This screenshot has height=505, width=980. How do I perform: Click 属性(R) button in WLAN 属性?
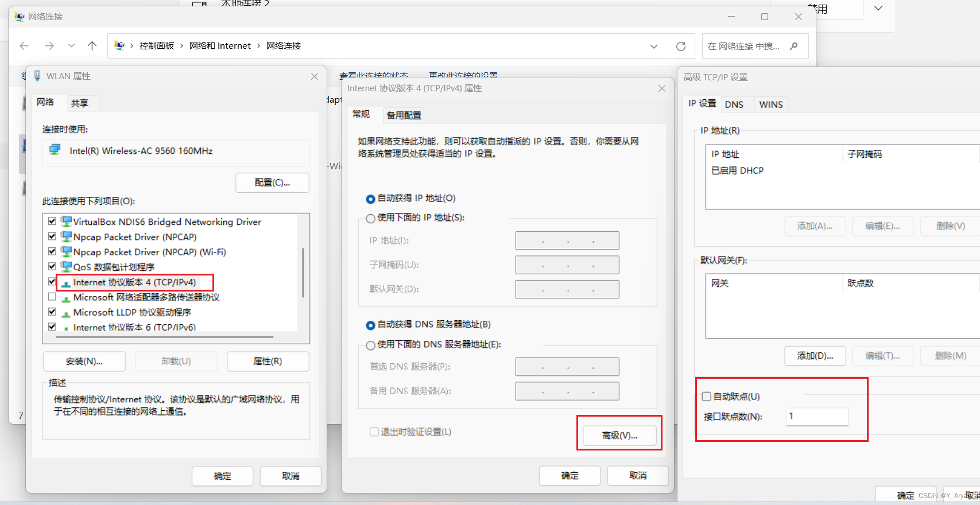[268, 362]
